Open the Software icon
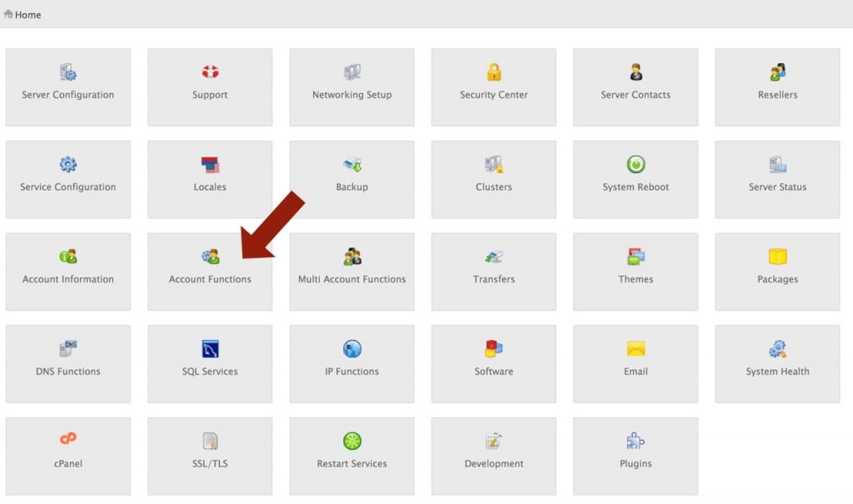The width and height of the screenshot is (853, 504). pos(494,349)
